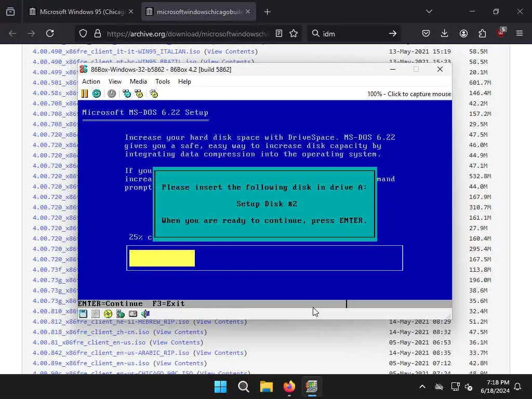Open the Windows Start menu
This screenshot has width=532, height=399.
[x=220, y=387]
